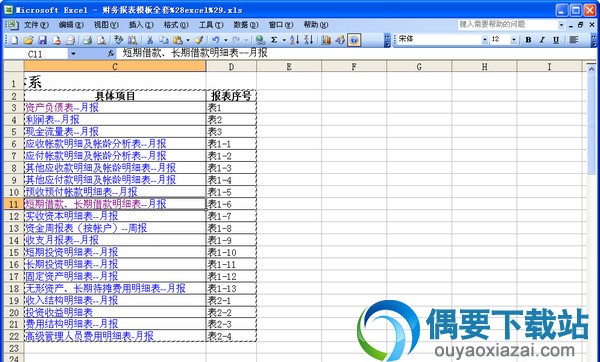Screen dimensions: 600x362
Task: Click the Undo arrow icon
Action: (216, 40)
